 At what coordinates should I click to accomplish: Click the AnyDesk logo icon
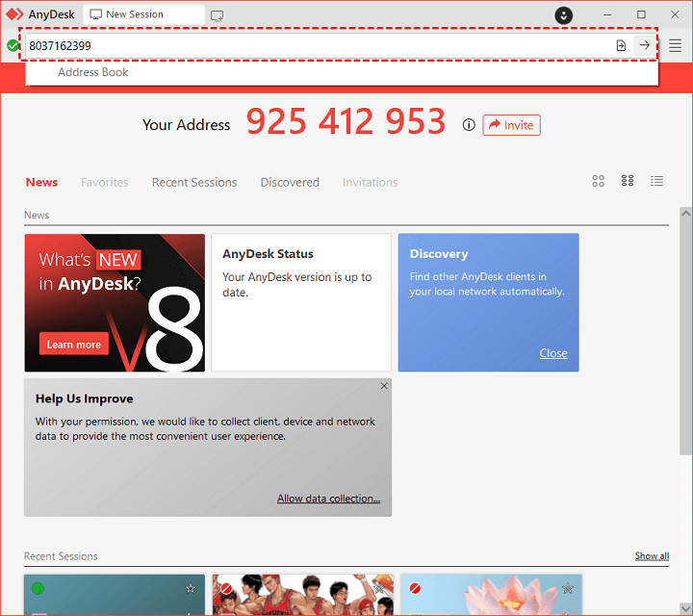[x=14, y=14]
